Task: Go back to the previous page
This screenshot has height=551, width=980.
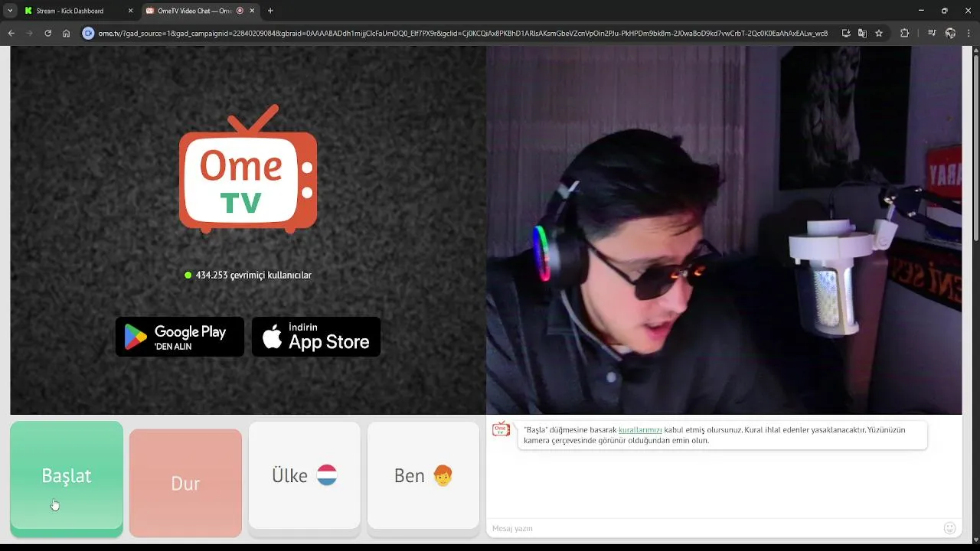Action: point(11,34)
